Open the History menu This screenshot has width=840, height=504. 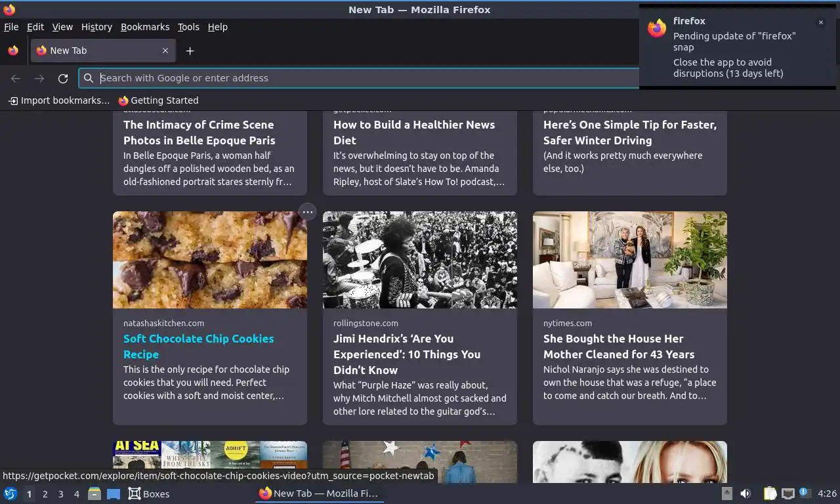point(96,27)
